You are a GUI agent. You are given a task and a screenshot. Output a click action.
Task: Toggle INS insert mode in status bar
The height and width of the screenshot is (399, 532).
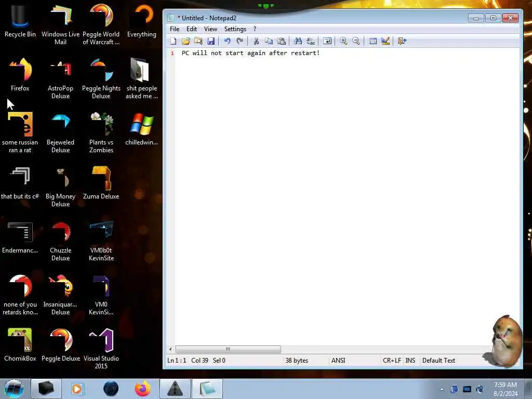[410, 361]
